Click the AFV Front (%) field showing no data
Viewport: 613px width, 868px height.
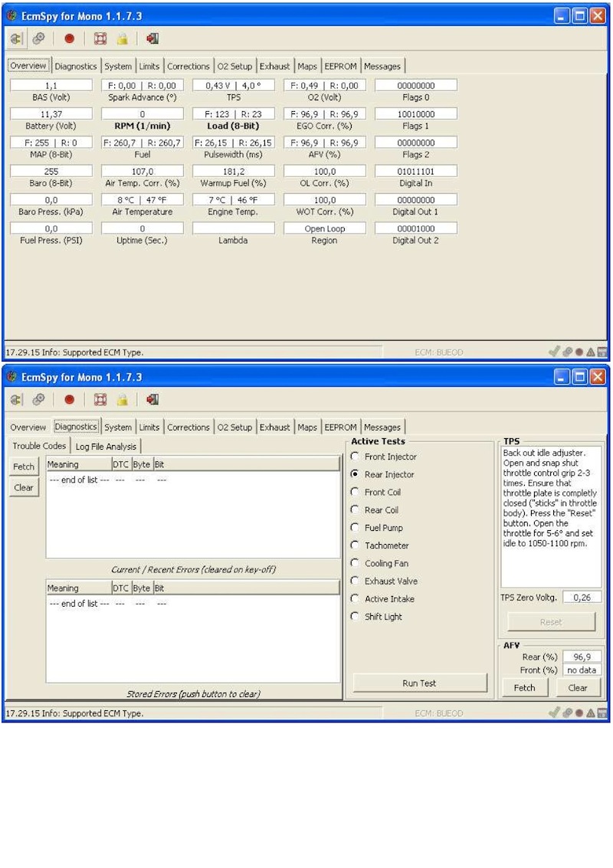click(582, 670)
